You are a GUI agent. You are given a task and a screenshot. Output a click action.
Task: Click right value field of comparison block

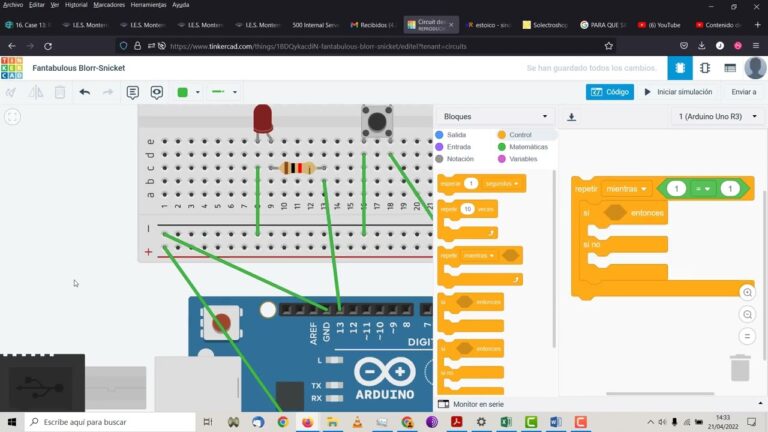(x=730, y=189)
